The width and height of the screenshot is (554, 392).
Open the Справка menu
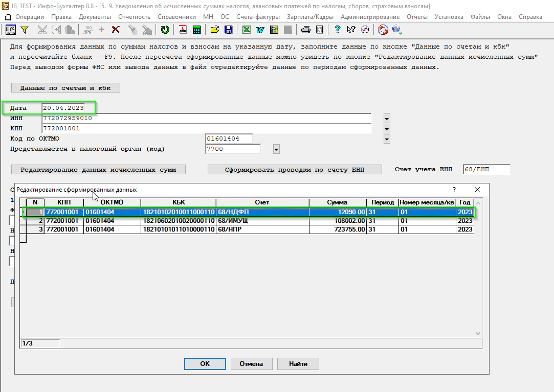(530, 16)
